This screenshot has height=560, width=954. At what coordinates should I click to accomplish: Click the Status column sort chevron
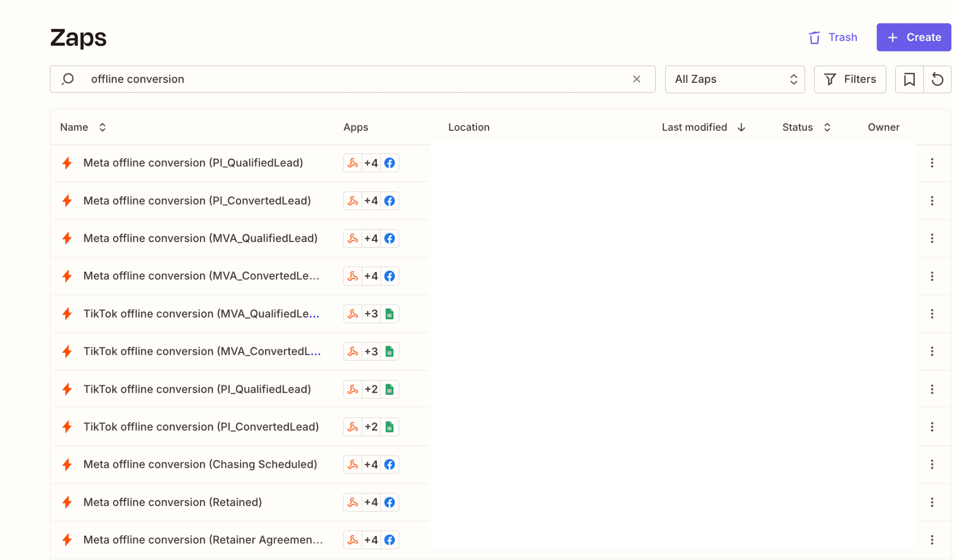pyautogui.click(x=827, y=127)
